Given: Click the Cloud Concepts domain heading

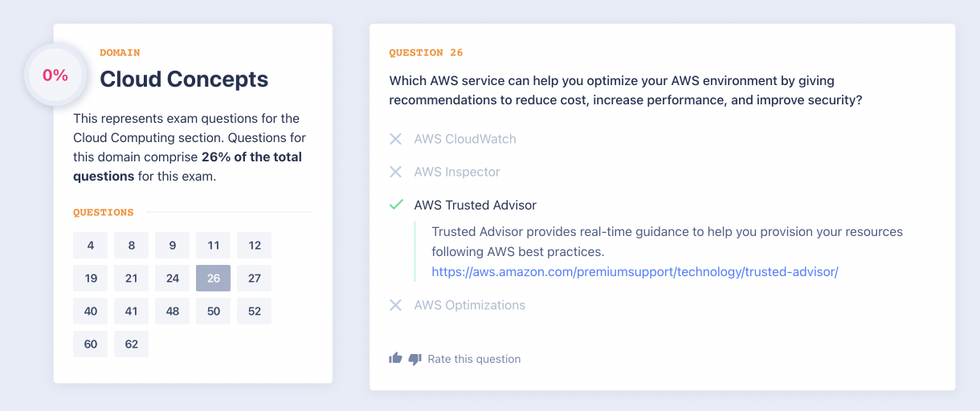Looking at the screenshot, I should [184, 79].
